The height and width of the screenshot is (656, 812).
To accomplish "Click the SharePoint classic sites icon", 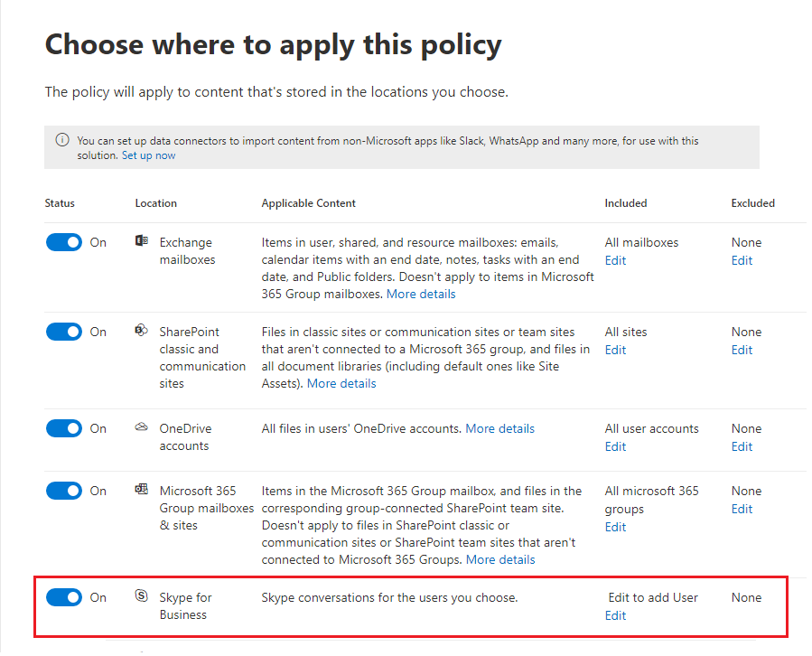I will coord(141,328).
